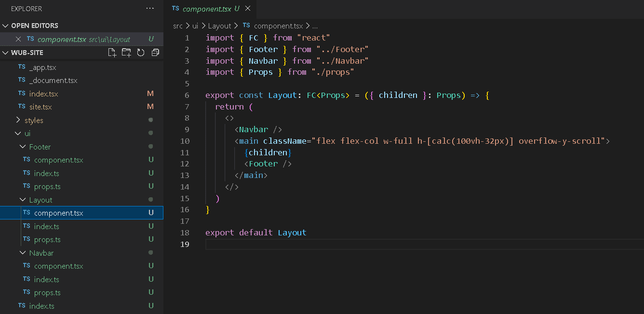Open the Explorer more actions ellipsis
Viewport: 644px width, 314px height.
150,9
